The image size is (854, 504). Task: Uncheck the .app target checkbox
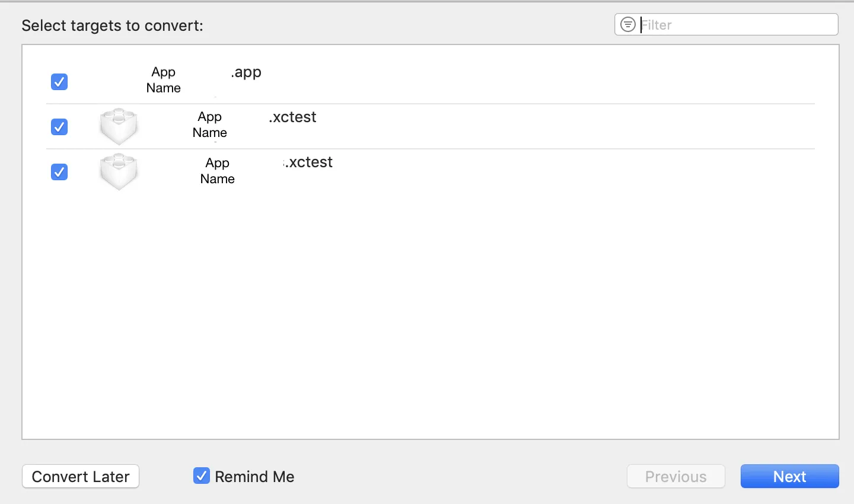point(59,82)
